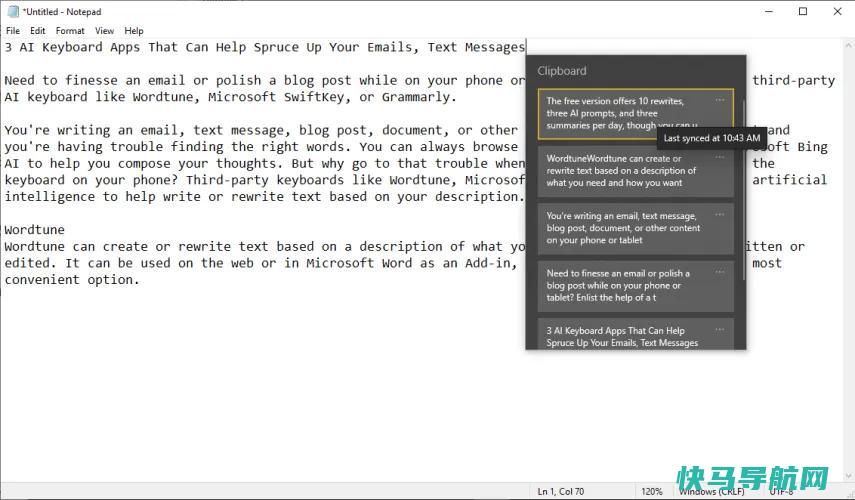Click the 'Ln 1, Col 70' status bar entry
855x500 pixels.
tap(561, 491)
